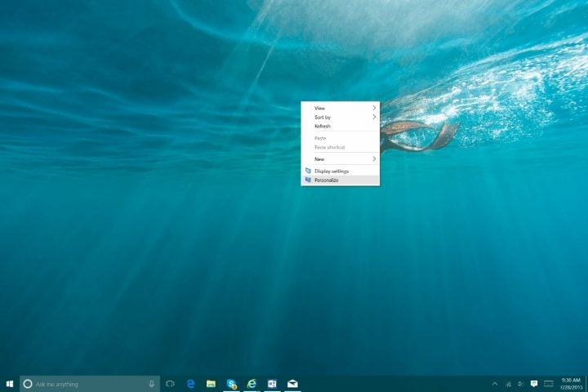The width and height of the screenshot is (588, 392).
Task: Show hidden tray icons with the up chevron
Action: (495, 384)
